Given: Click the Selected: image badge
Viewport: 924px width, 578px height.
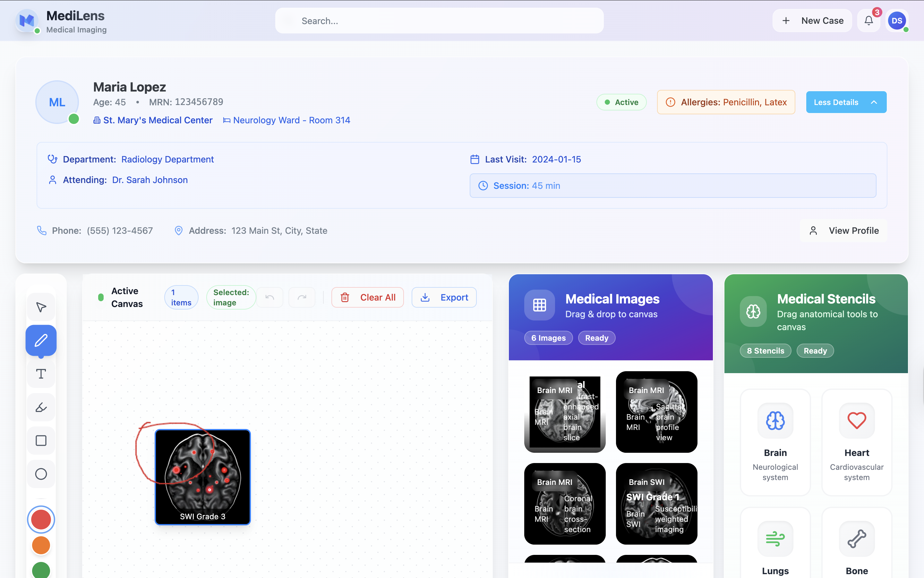Looking at the screenshot, I should pos(231,297).
